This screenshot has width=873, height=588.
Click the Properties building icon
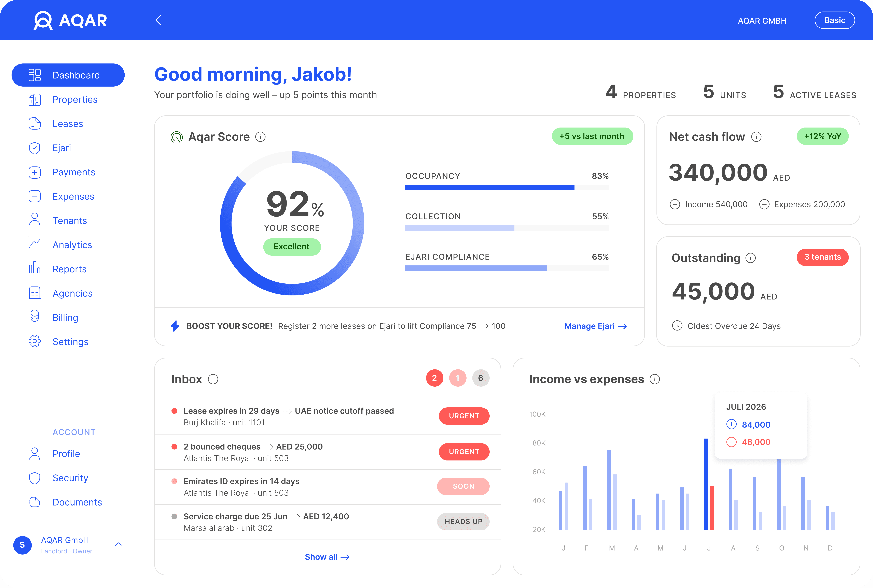pyautogui.click(x=34, y=99)
